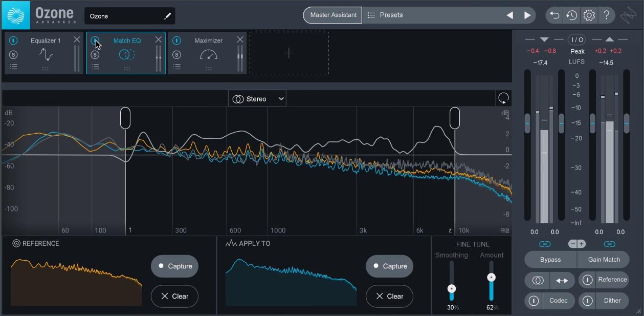Click the Ozone logo icon

point(16,15)
